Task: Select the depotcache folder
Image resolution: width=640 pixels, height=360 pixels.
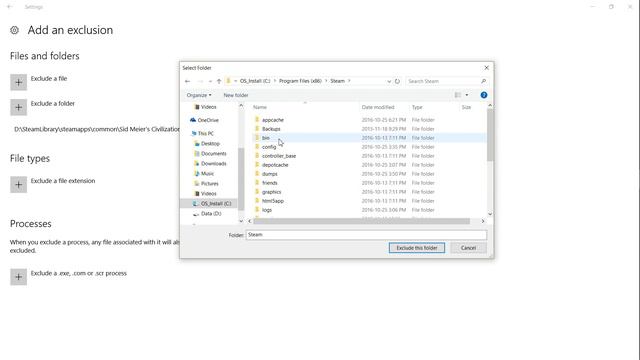Action: pyautogui.click(x=275, y=165)
